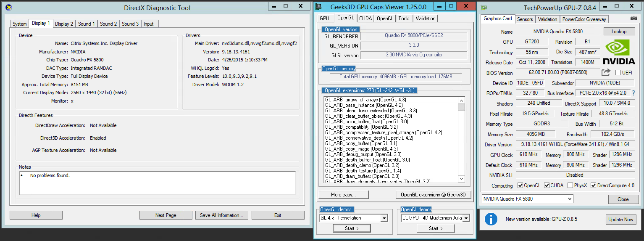
Task: Select GL_ARB_depth_clamp extension row
Action: click(362, 165)
